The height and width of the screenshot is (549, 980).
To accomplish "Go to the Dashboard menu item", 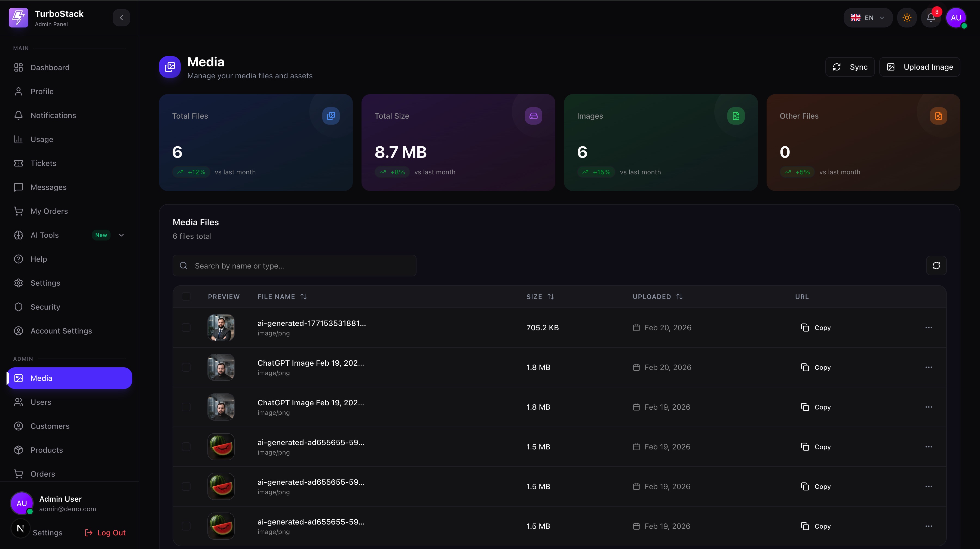I will (x=50, y=67).
